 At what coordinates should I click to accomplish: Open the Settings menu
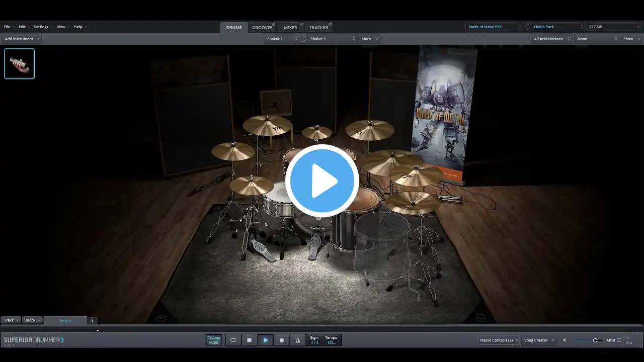click(x=43, y=27)
